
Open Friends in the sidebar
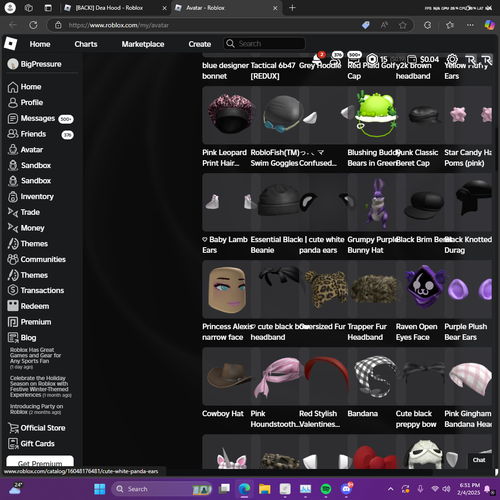point(40,134)
